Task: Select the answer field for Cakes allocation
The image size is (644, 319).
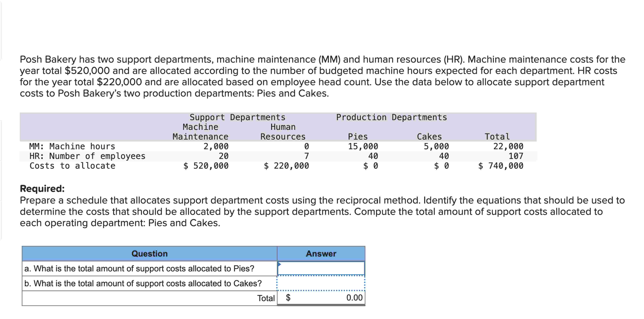Action: (x=321, y=283)
